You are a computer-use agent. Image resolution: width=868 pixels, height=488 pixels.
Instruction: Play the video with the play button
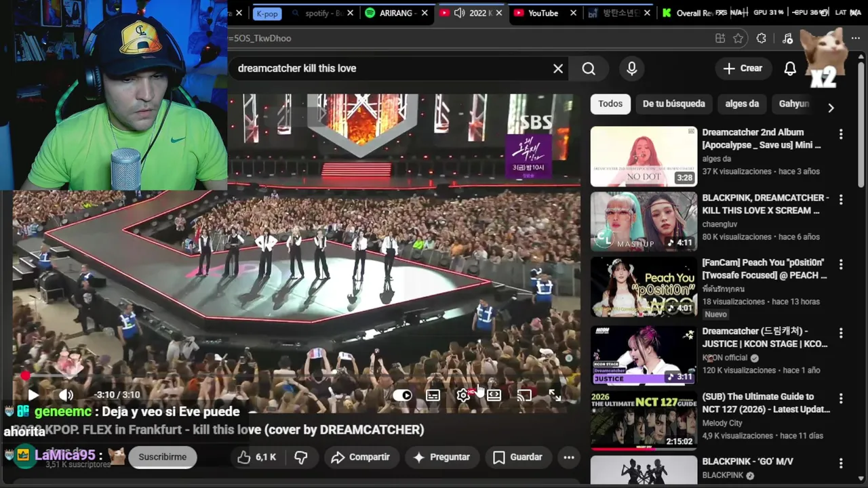[33, 395]
